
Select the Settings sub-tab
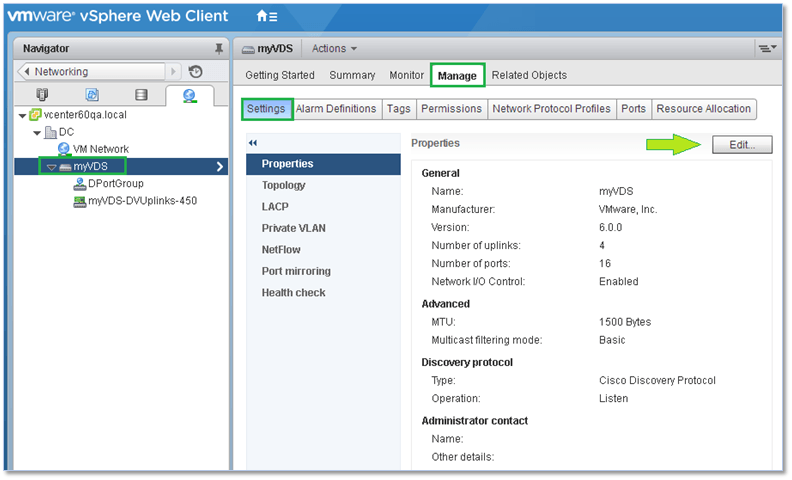point(266,109)
